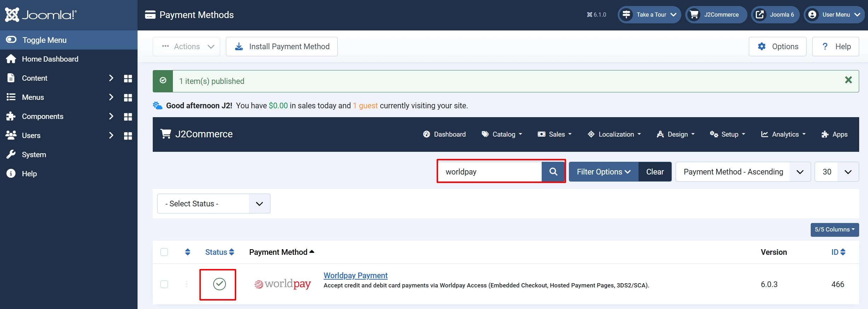Image resolution: width=868 pixels, height=309 pixels.
Task: Click version value 6.0.3
Action: point(769,284)
